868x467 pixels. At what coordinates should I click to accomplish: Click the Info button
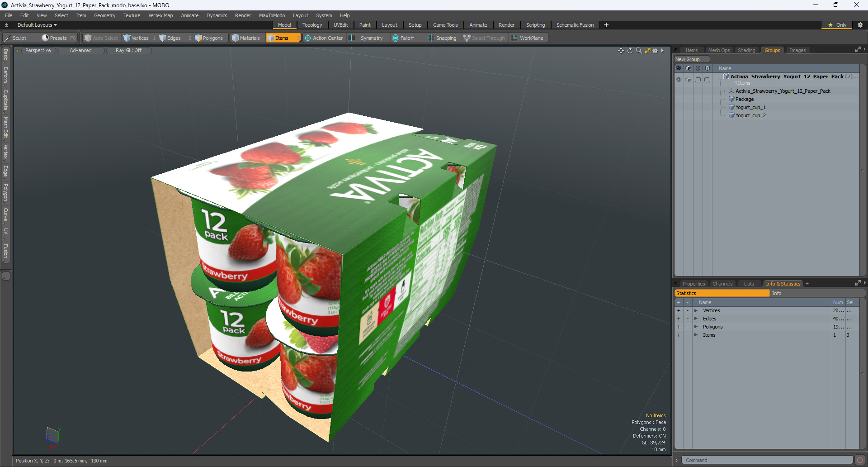point(817,293)
